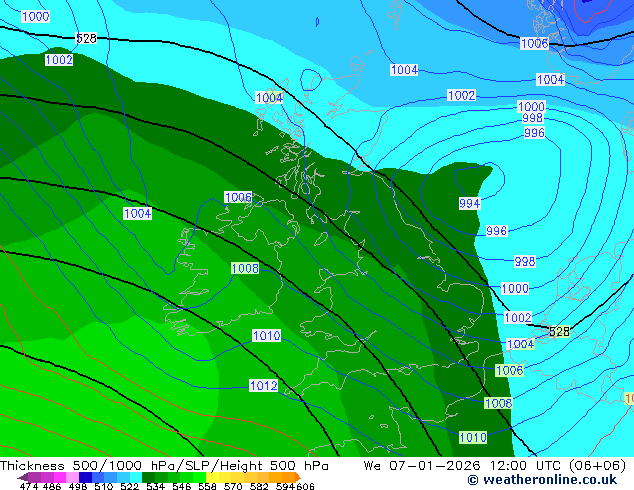Click the 528 label on the green-edged box
This screenshot has height=490, width=634.
(x=559, y=332)
